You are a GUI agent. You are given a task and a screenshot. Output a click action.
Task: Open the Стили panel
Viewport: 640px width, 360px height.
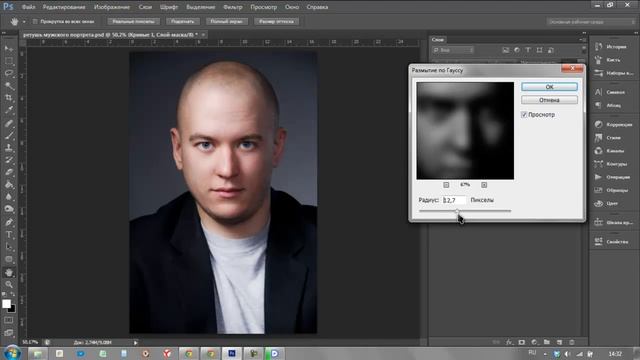(609, 138)
